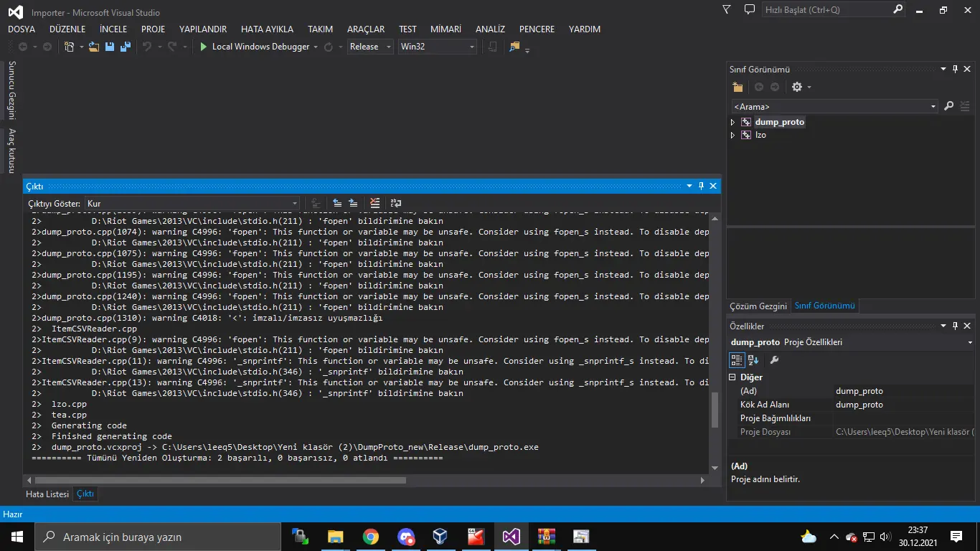
Task: Click the Save All toolbar icon
Action: click(126, 47)
